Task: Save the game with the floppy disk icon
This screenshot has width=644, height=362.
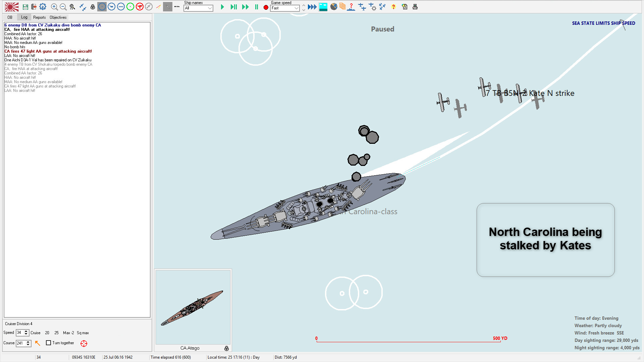Action: coord(25,7)
